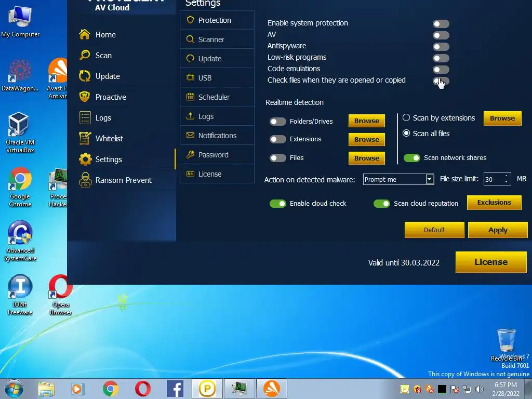
Task: Open Google Chrome desktop shortcut
Action: 20,187
